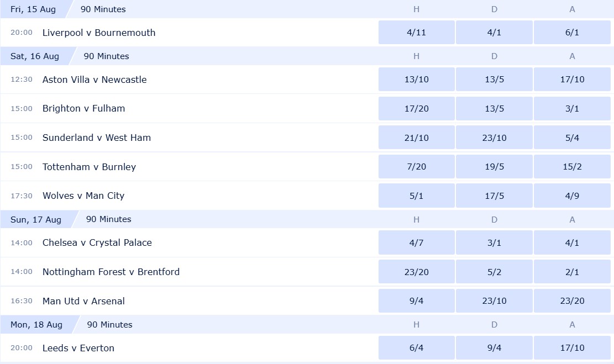The height and width of the screenshot is (364, 614).
Task: Select Wolves home odds 5/1
Action: point(416,196)
